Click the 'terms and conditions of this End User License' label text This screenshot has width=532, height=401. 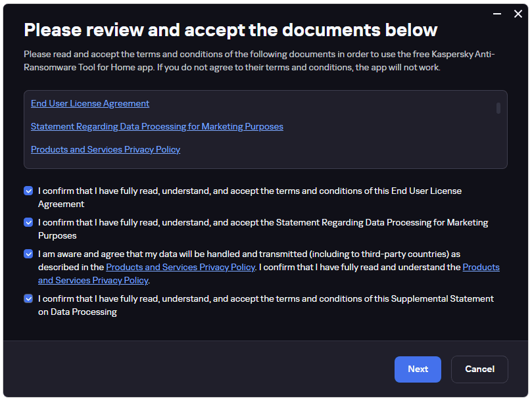369,191
